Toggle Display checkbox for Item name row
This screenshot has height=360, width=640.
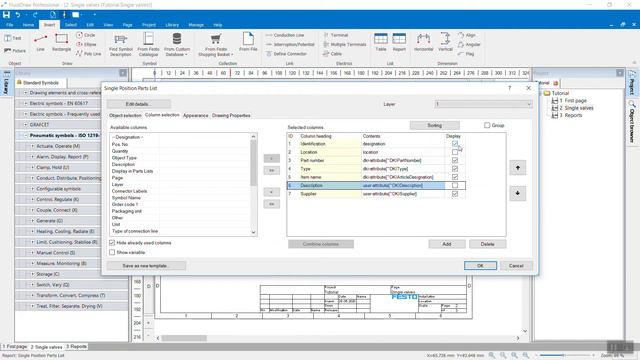(455, 177)
